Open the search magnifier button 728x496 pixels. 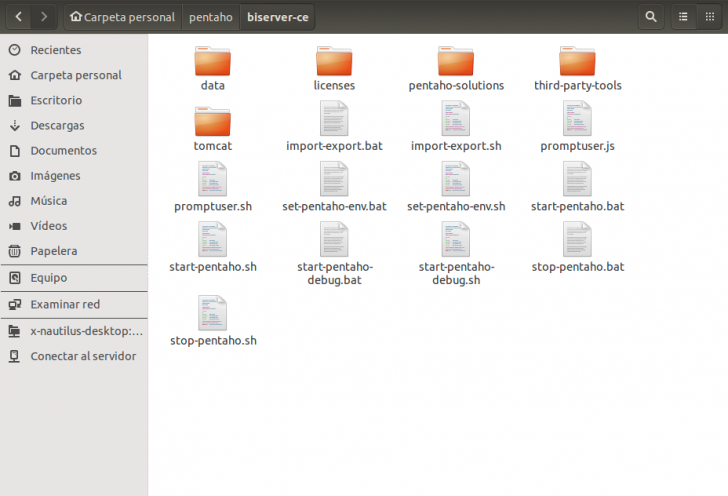651,17
